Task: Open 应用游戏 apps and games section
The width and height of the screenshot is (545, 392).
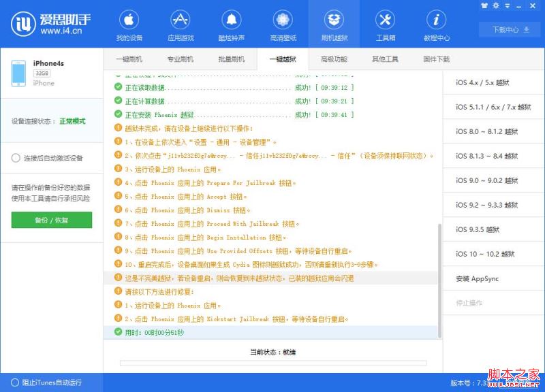Action: [181, 25]
